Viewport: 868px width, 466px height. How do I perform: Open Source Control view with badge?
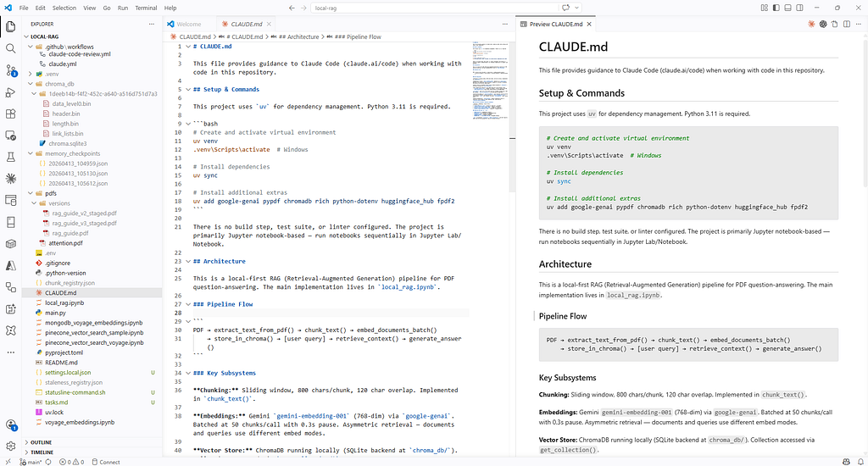click(10, 70)
